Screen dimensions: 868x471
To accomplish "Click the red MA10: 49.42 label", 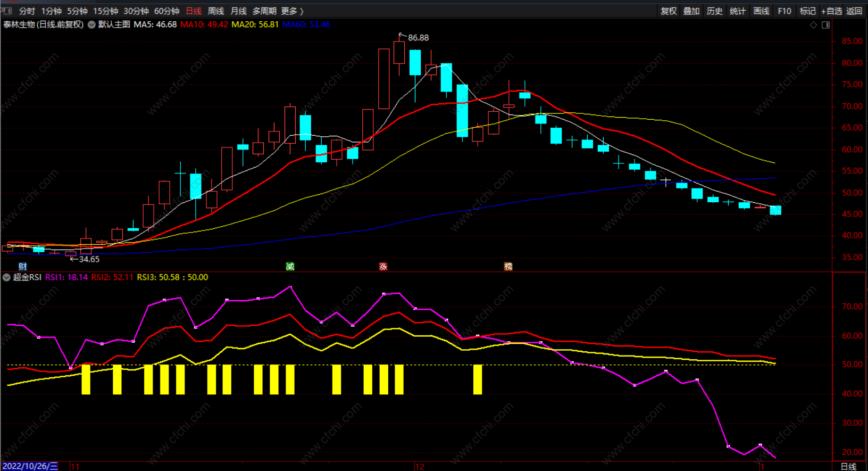I will tap(204, 24).
